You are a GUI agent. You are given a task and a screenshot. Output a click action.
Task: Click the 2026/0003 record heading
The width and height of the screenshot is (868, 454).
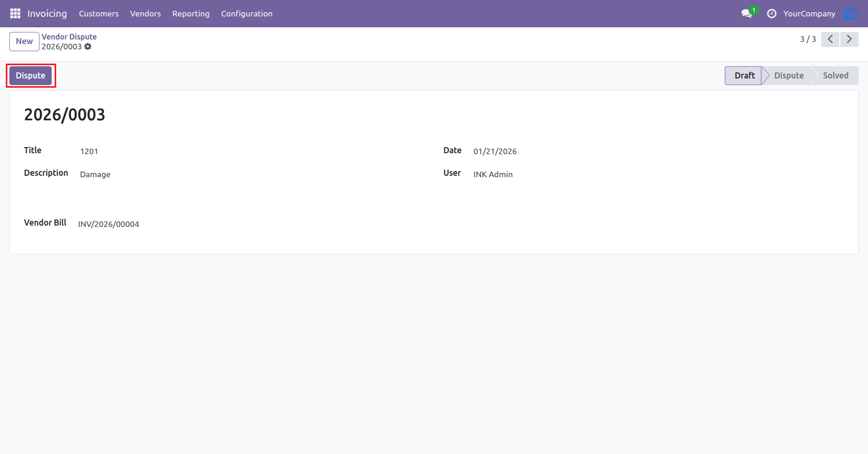[x=65, y=115]
